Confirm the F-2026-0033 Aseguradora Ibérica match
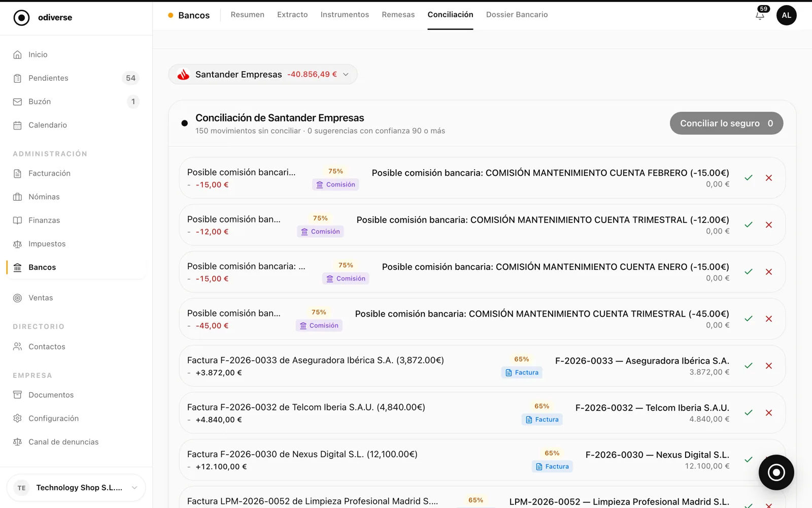 tap(749, 366)
